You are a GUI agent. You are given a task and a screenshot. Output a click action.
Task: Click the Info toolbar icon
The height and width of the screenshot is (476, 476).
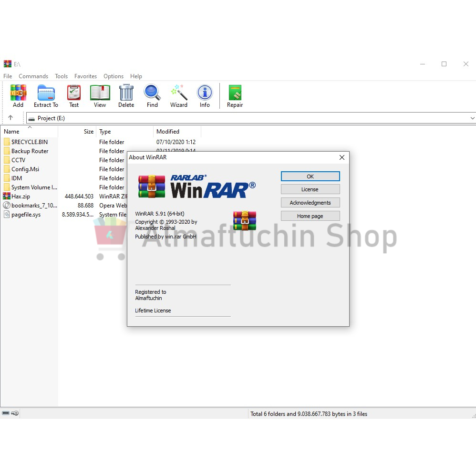pos(205,93)
